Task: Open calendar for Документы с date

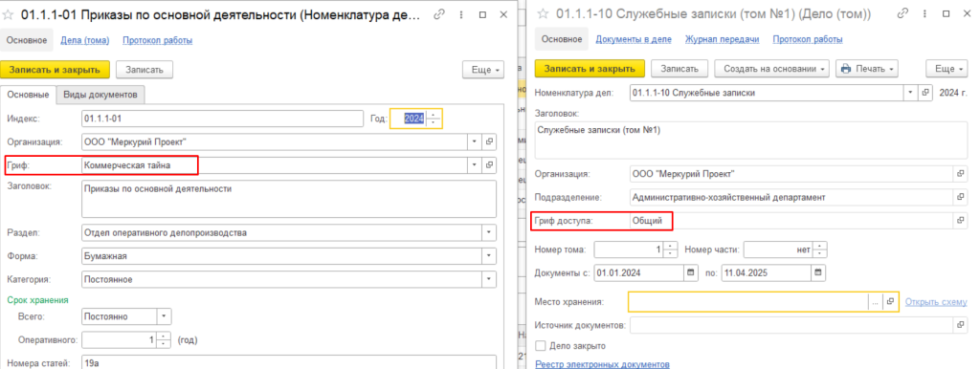Action: click(x=690, y=272)
